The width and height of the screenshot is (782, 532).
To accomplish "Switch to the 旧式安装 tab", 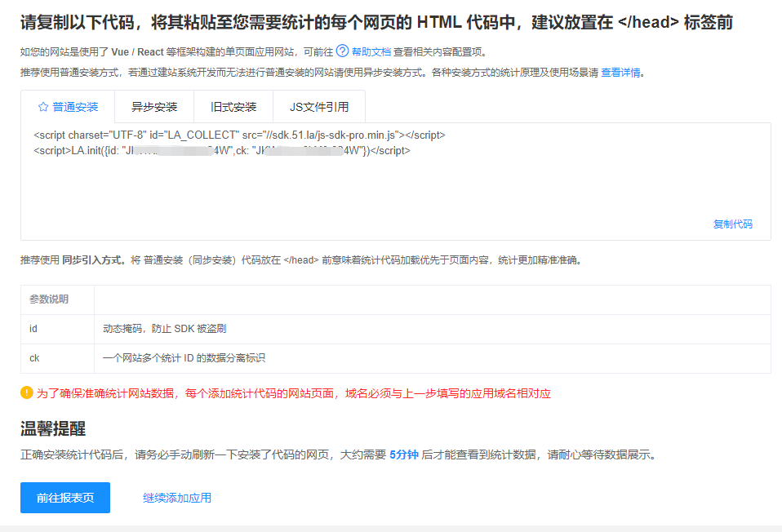I will [x=233, y=107].
